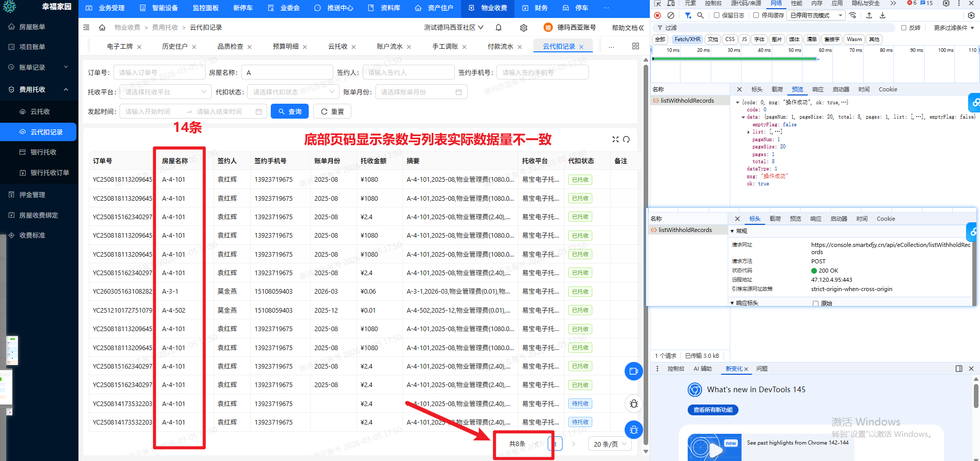Show the console error count badge
The image size is (980, 461).
click(912, 3)
